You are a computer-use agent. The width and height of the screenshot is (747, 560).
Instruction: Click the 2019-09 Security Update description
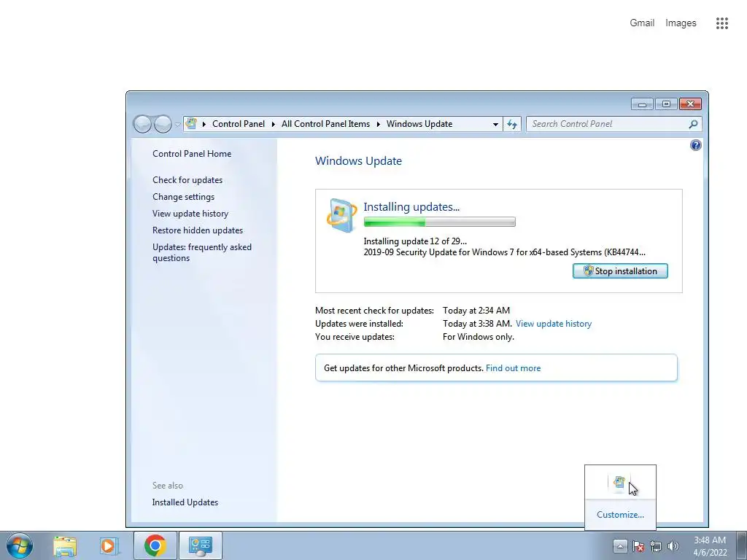tap(505, 252)
